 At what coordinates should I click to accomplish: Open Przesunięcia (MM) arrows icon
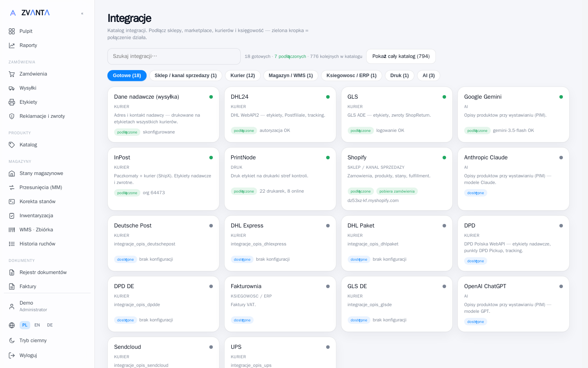pyautogui.click(x=12, y=188)
